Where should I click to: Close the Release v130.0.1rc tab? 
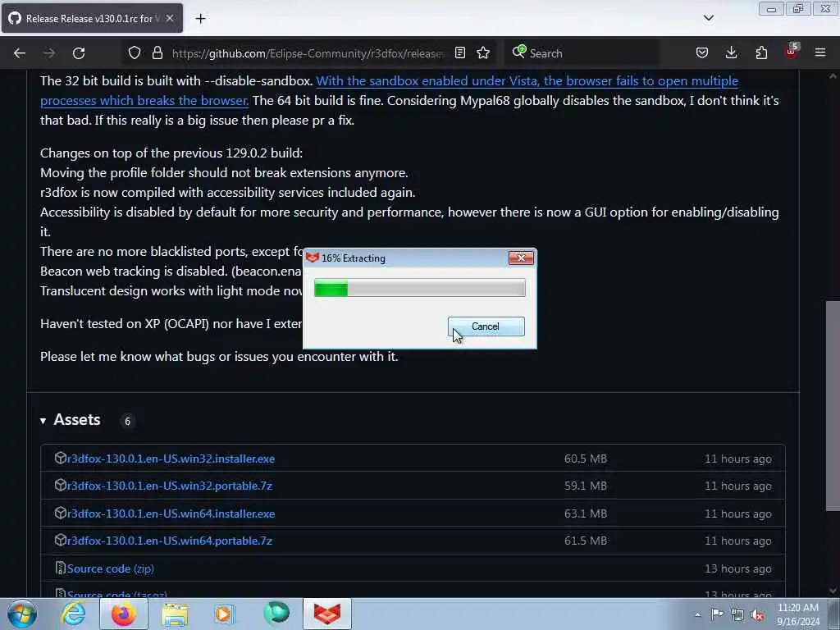pyautogui.click(x=169, y=18)
